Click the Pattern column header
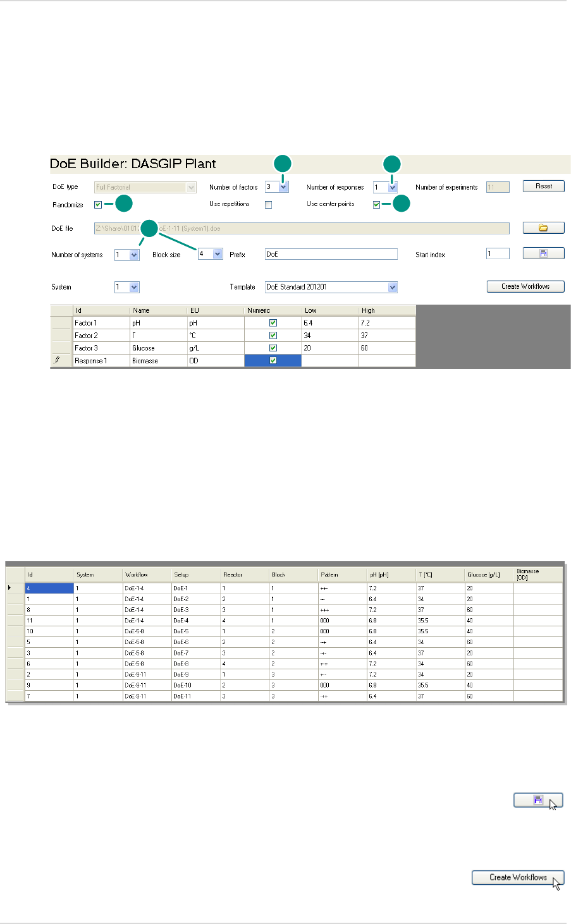571x924 pixels. (342, 574)
